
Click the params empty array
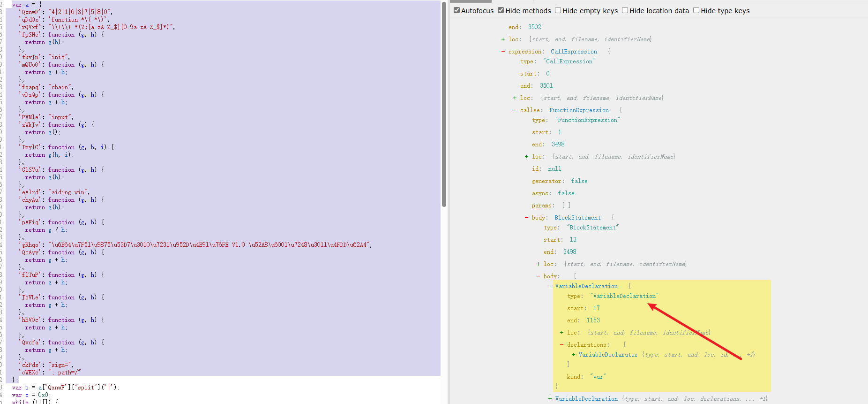[x=566, y=206]
